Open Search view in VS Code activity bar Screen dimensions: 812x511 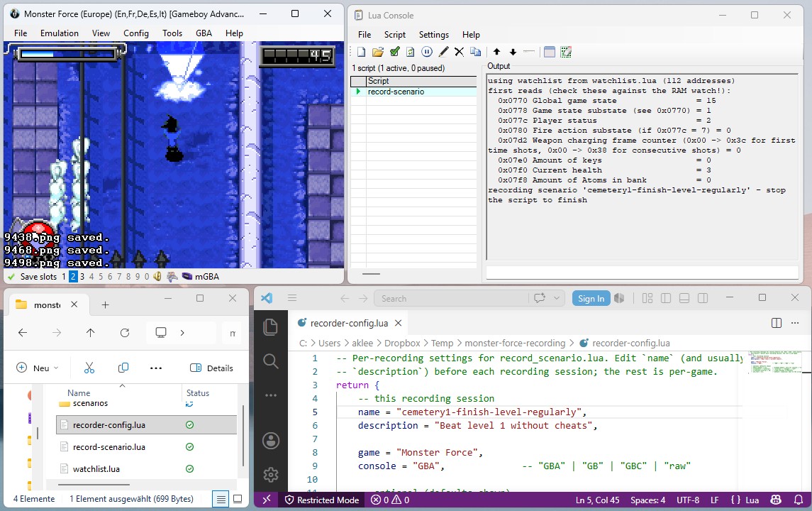coord(271,361)
